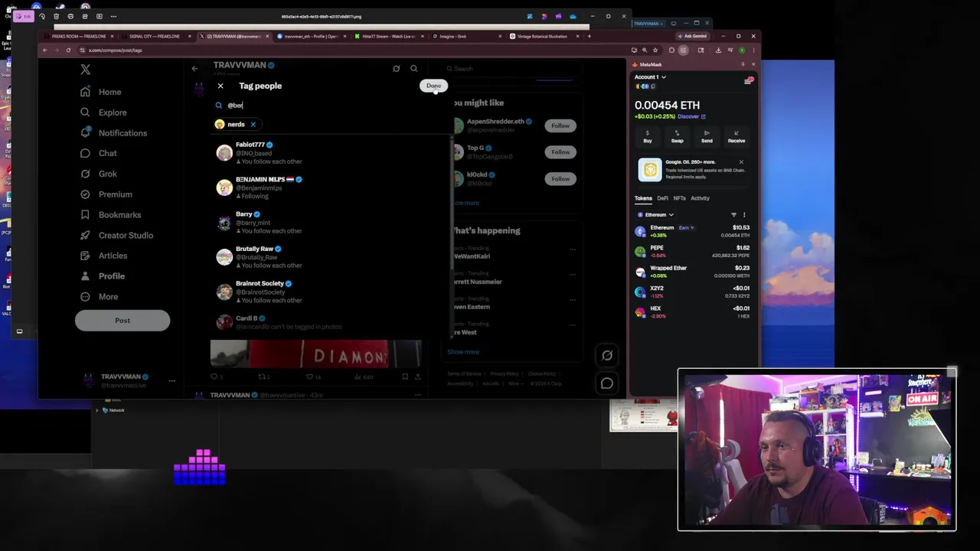
Task: Open the PEPE token row
Action: coord(692,251)
